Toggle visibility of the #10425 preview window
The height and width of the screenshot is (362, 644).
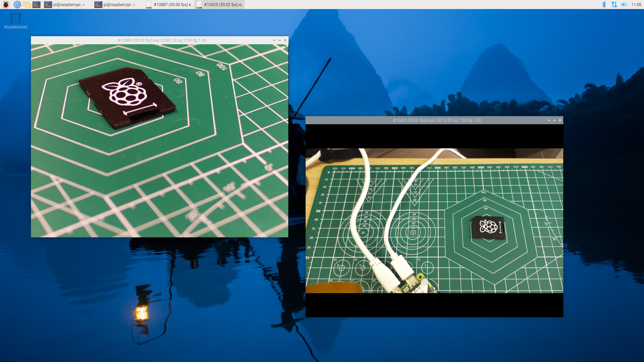click(218, 4)
